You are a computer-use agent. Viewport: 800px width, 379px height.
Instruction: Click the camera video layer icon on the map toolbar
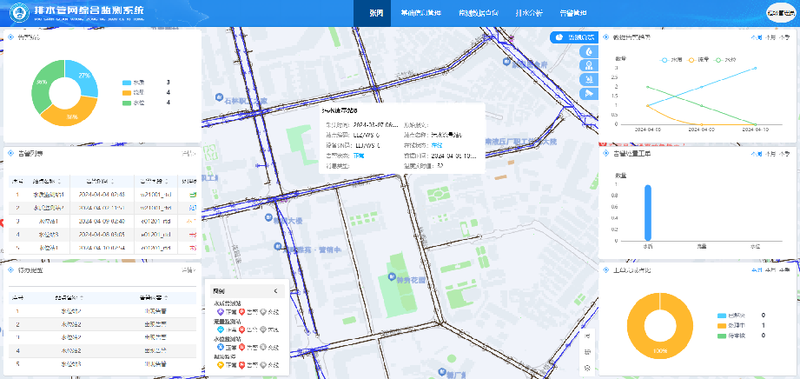pos(589,94)
